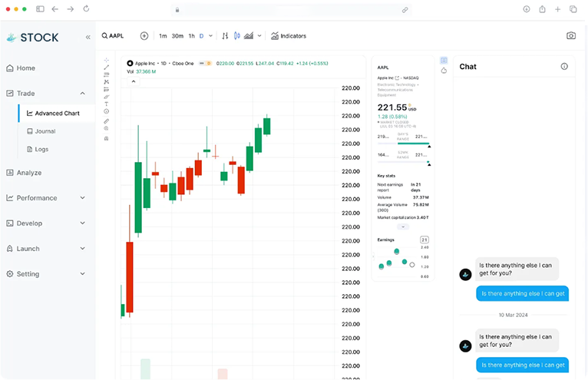This screenshot has height=380, width=588.
Task: Click the AAPL symbol search
Action: tap(113, 36)
